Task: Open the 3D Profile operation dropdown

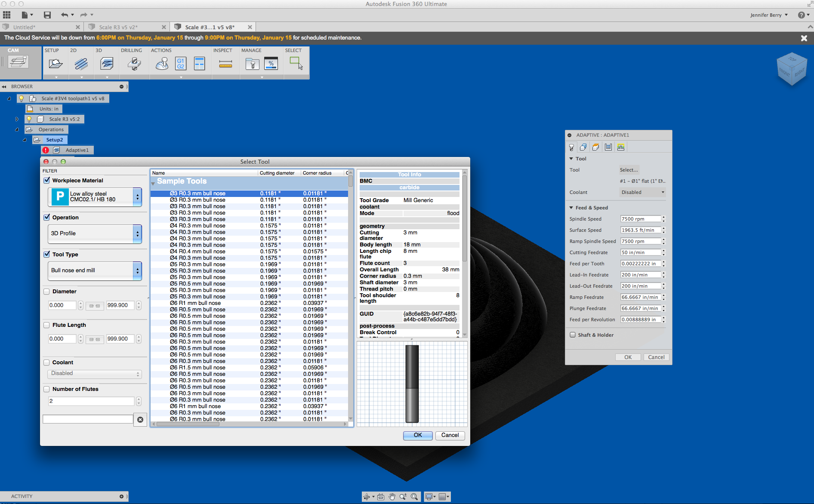Action: pyautogui.click(x=95, y=234)
